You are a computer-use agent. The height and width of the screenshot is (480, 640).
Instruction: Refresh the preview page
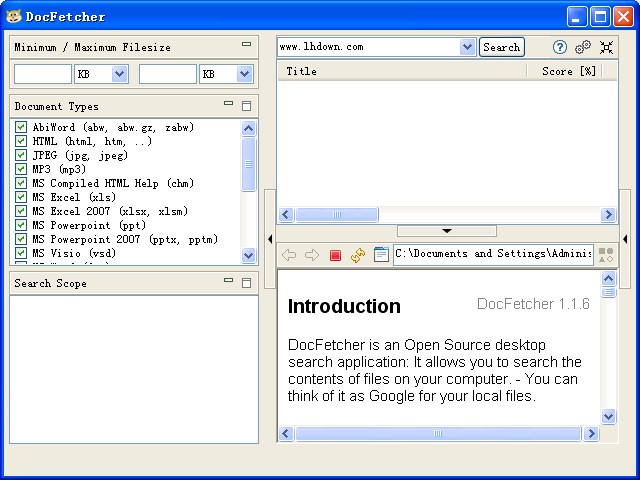(x=358, y=255)
